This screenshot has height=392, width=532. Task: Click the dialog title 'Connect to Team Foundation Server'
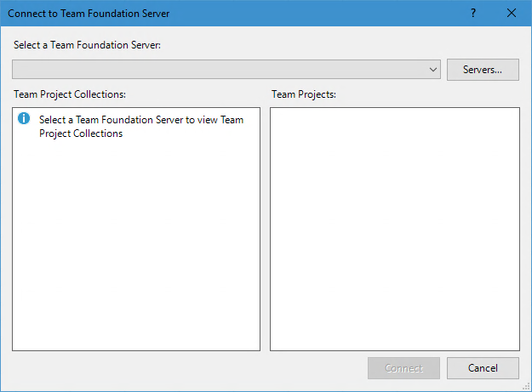coord(89,14)
